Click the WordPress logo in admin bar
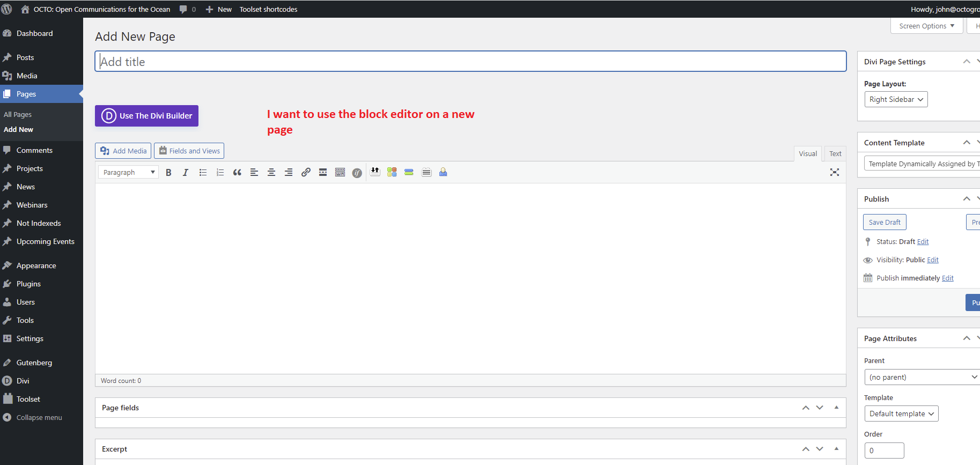The height and width of the screenshot is (465, 980). click(6, 9)
